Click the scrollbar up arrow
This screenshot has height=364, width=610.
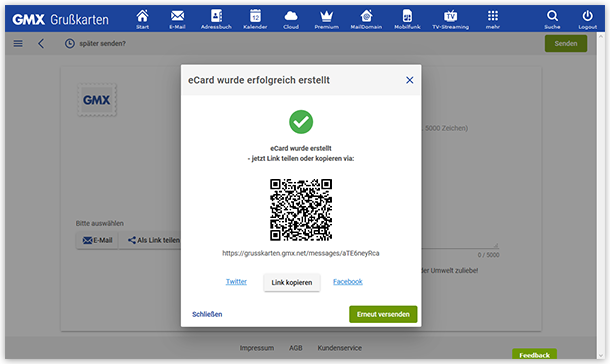[601, 36]
